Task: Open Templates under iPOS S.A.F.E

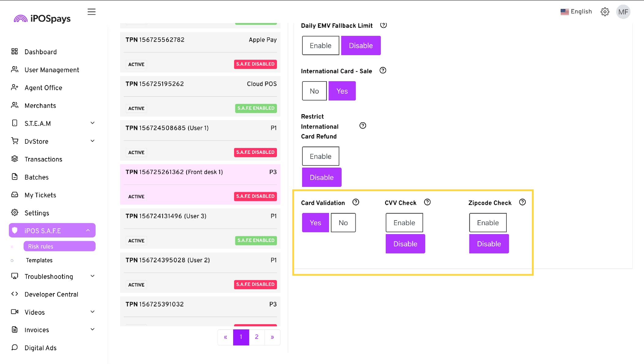Action: coord(39,260)
